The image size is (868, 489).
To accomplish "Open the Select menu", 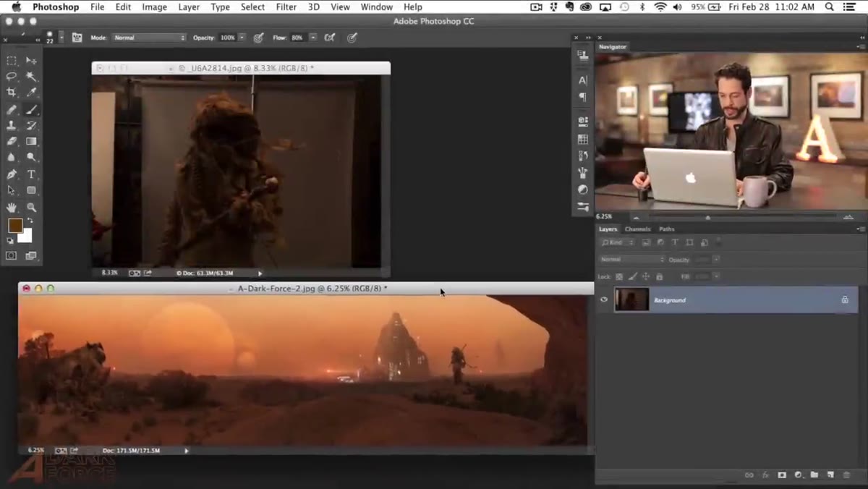I will coord(252,7).
